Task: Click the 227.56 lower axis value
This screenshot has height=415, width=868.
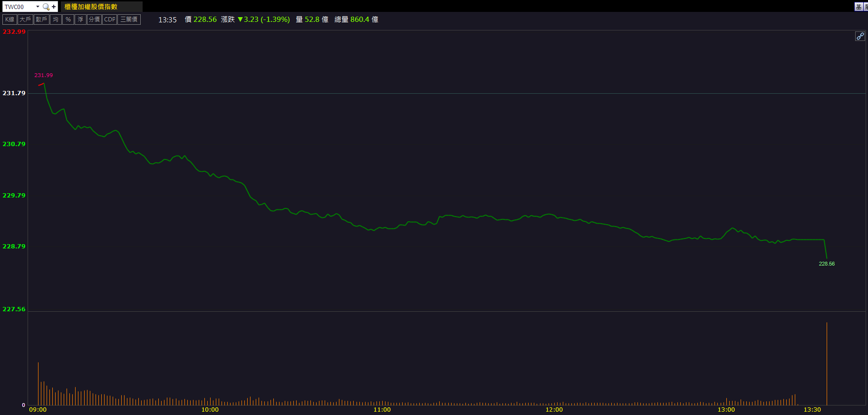Action: [x=14, y=309]
